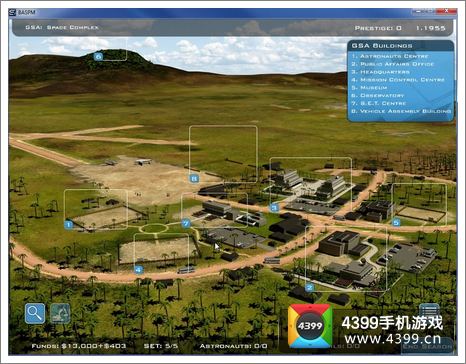Viewport: 466px width, 364px height.
Task: Select '1. Astronauts Centre' in the GSA Buildings list
Action: pyautogui.click(x=390, y=56)
